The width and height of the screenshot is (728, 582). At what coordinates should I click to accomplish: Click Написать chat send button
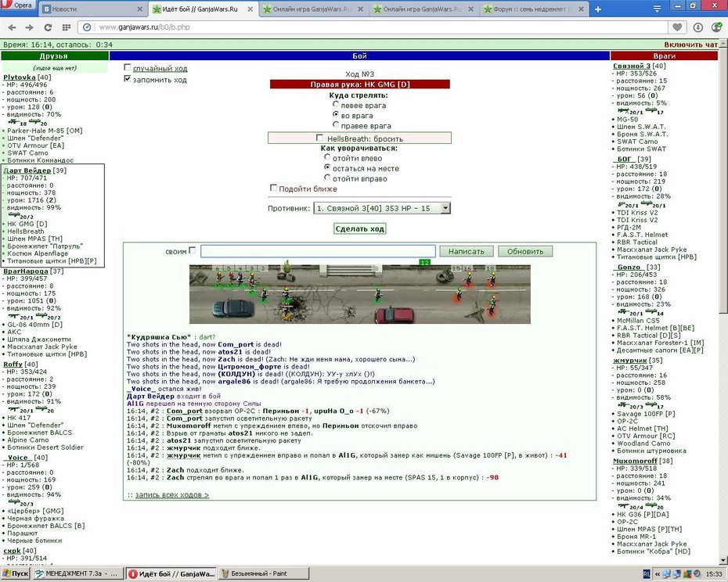(x=467, y=251)
